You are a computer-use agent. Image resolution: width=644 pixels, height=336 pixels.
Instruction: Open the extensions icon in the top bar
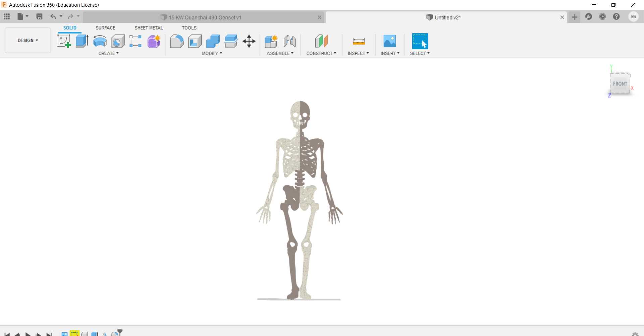tap(589, 16)
